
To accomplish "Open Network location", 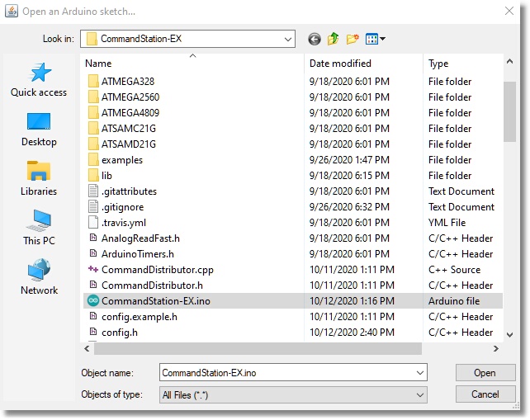I will (x=39, y=278).
